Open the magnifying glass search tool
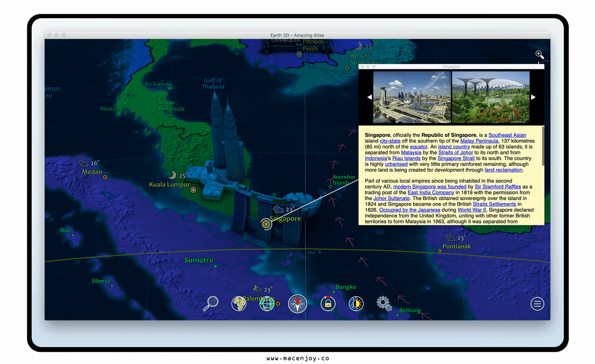Viewport: 595px width, 364px height. click(211, 303)
